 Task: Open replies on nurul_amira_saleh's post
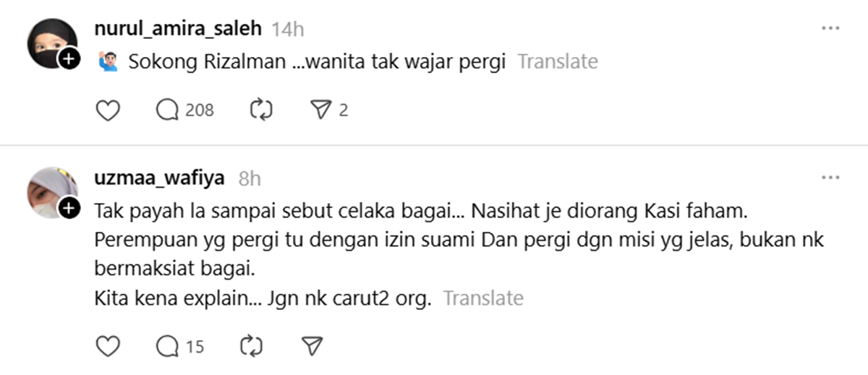tap(168, 111)
